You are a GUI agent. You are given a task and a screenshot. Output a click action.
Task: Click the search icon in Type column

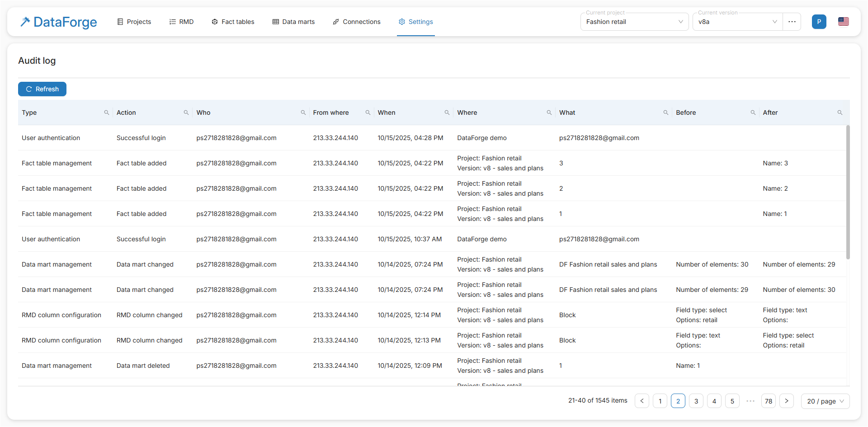pos(107,113)
